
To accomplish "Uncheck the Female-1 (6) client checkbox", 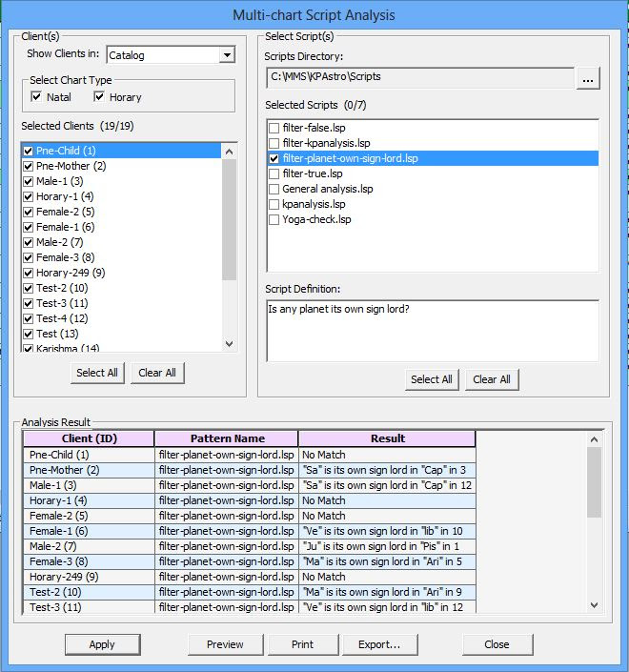I will [29, 227].
